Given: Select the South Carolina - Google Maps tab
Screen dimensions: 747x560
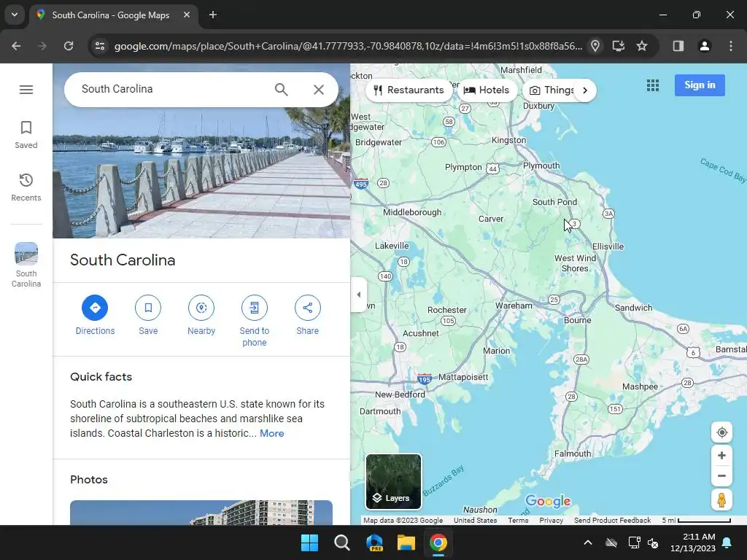Looking at the screenshot, I should [115, 15].
